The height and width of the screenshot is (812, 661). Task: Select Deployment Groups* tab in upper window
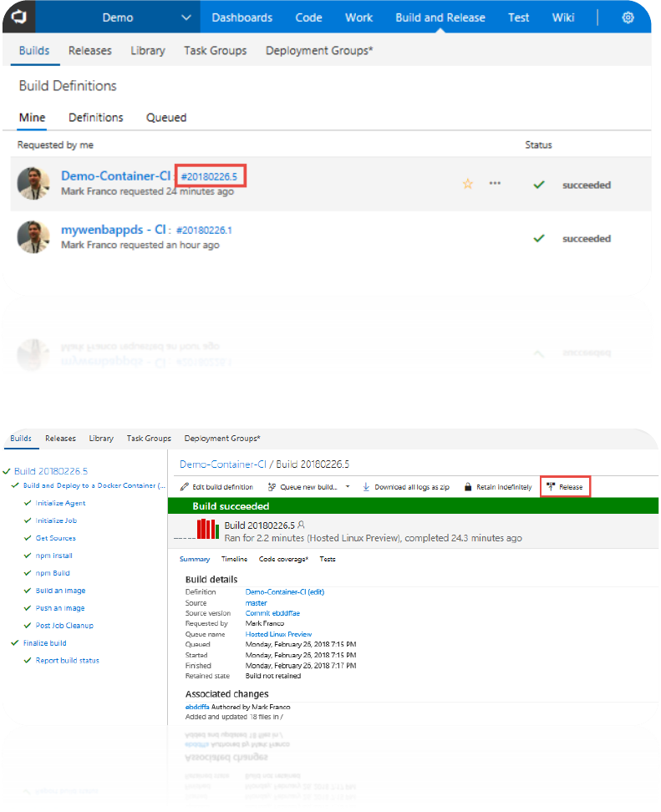click(319, 51)
